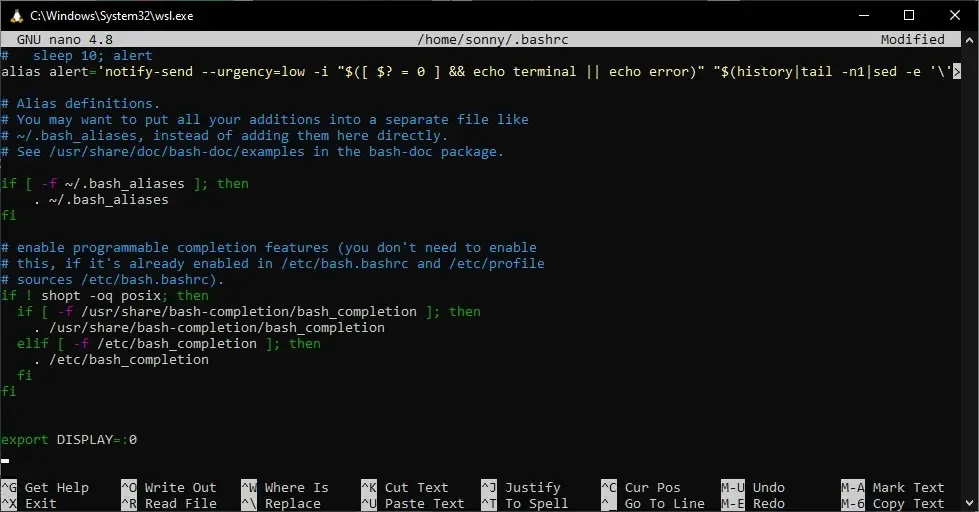Click the ^K Cut Text shortcut

(412, 488)
